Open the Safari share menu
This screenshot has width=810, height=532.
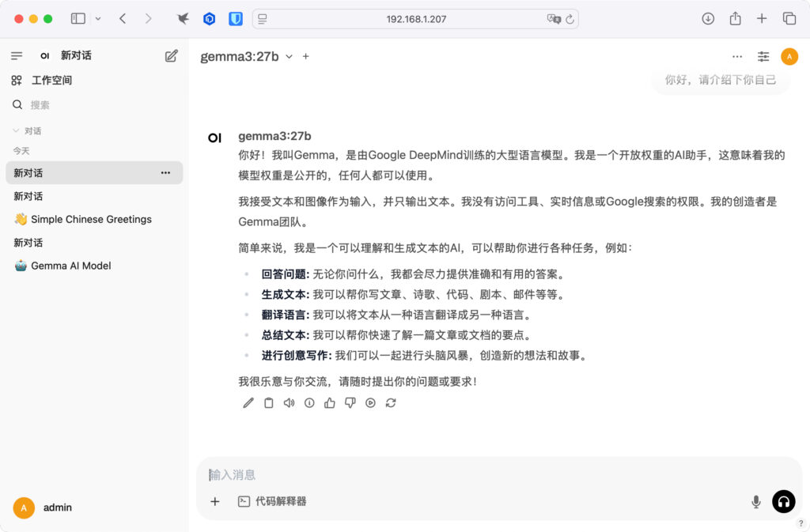pyautogui.click(x=735, y=18)
